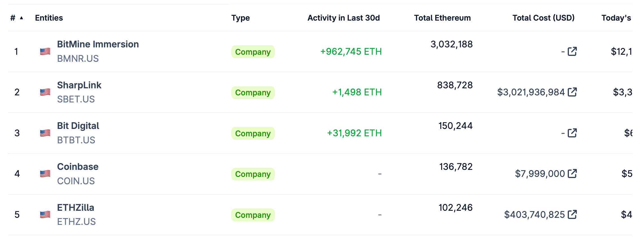Click the US flag icon next to SharpLink

click(45, 92)
